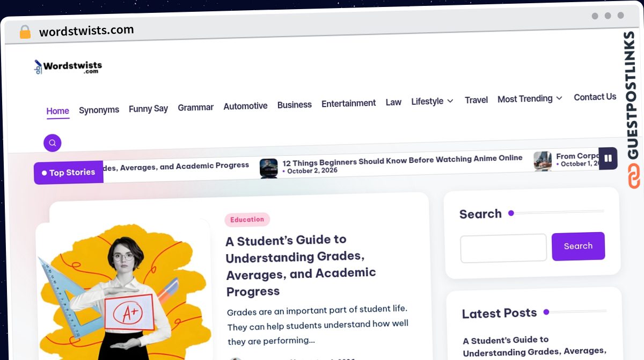Open the purple search icon button
This screenshot has width=644, height=360.
coord(53,143)
